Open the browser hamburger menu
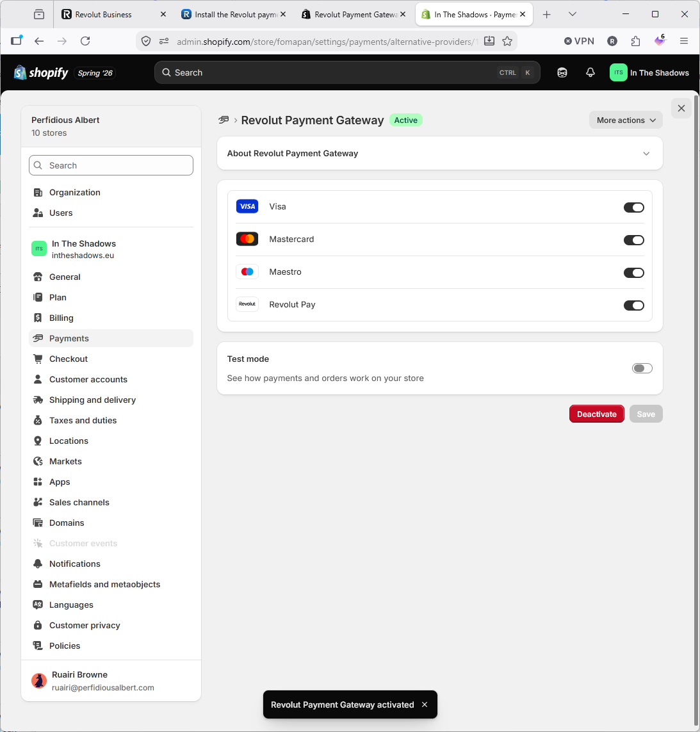 coord(683,41)
